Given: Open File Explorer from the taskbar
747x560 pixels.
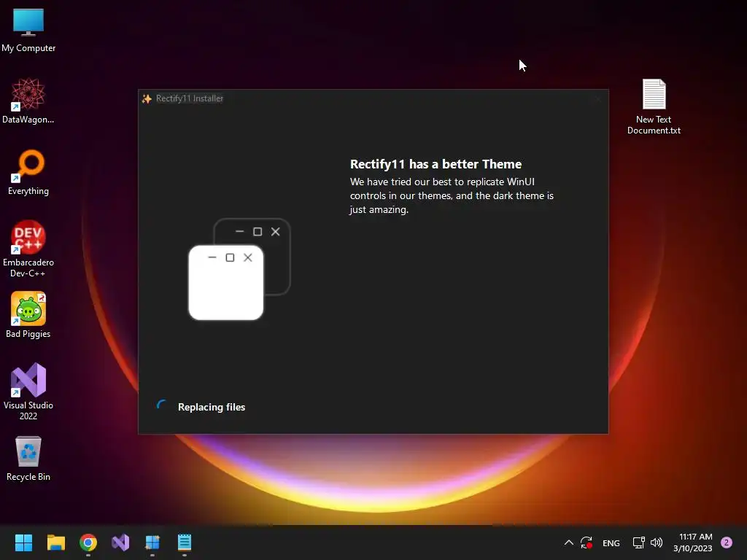Looking at the screenshot, I should pyautogui.click(x=55, y=542).
